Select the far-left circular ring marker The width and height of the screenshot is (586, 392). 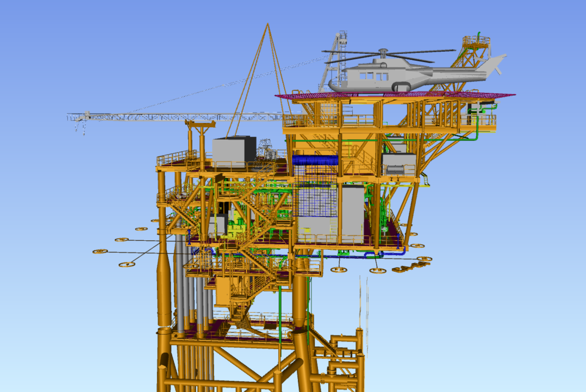[100, 251]
